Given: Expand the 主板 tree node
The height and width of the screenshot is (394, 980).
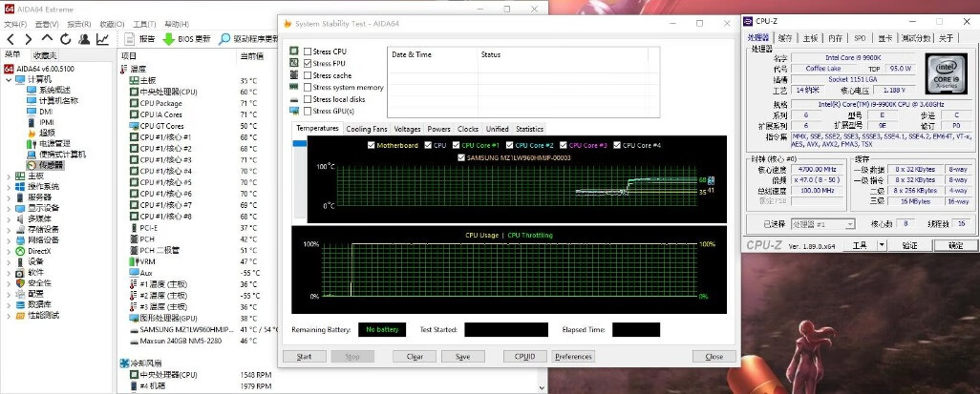Looking at the screenshot, I should [9, 176].
